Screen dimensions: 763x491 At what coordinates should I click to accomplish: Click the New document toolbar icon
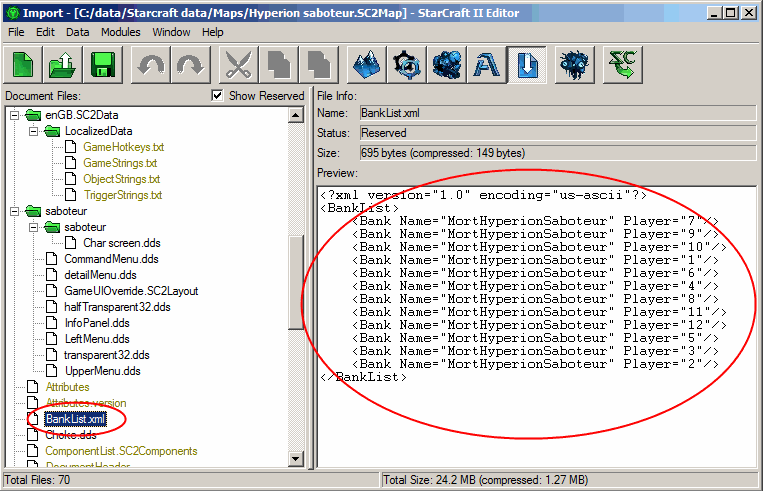23,65
